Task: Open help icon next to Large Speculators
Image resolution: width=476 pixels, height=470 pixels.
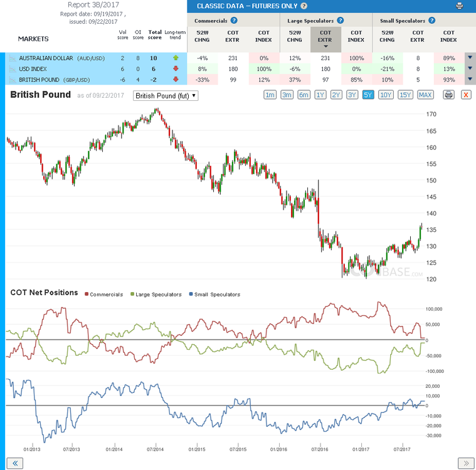Action: (341, 21)
